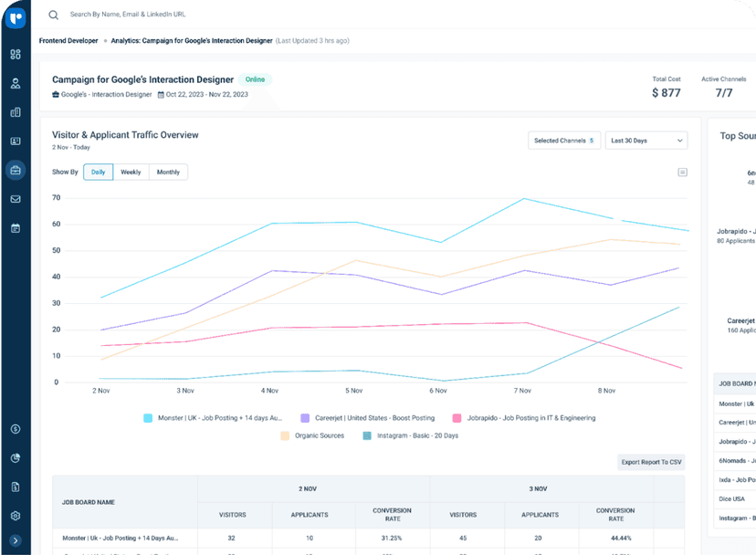
Task: Open the dashboard grid icon in sidebar
Action: click(16, 54)
